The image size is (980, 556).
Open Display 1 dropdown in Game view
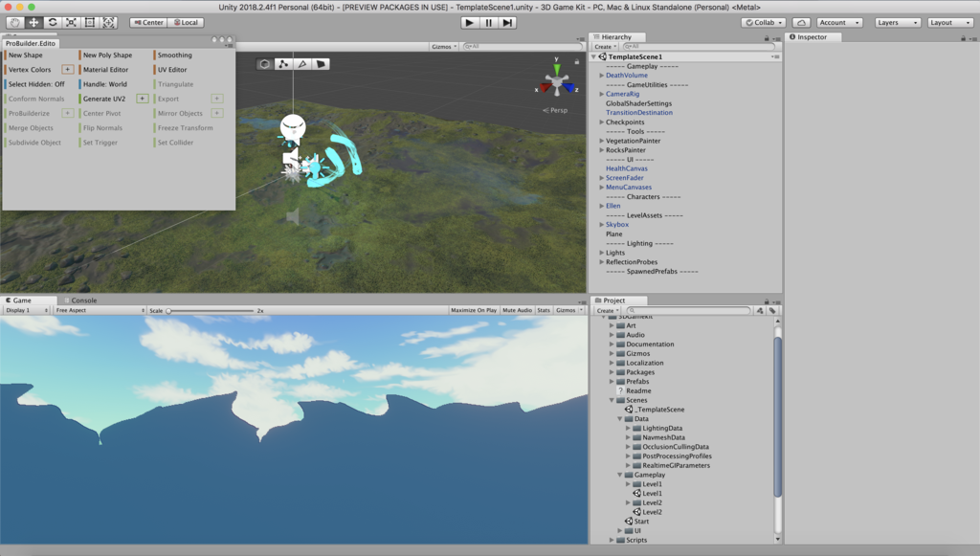(27, 310)
